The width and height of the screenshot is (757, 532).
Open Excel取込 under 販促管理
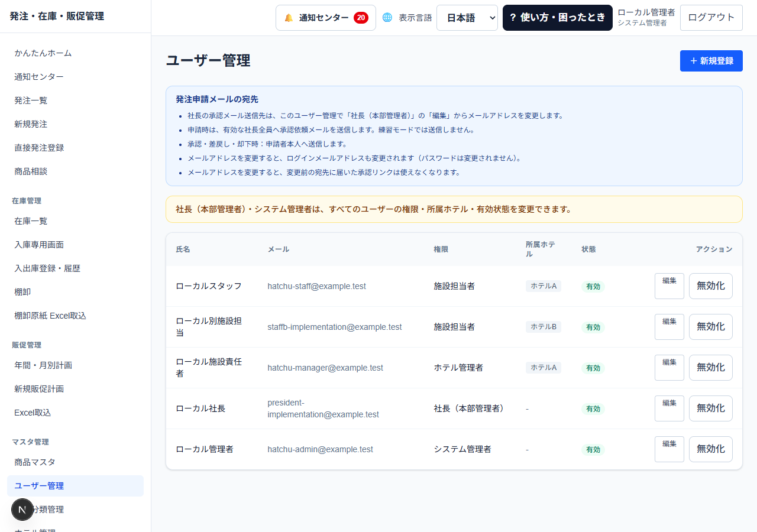pos(75,413)
